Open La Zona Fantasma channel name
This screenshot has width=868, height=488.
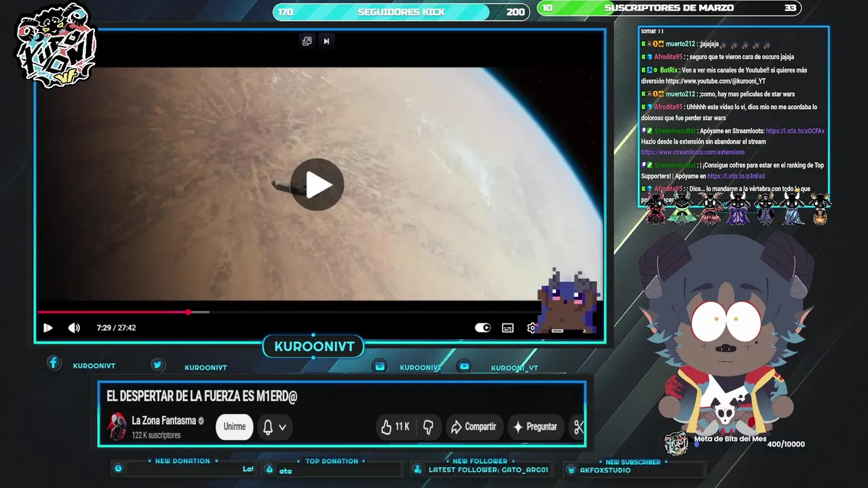pos(163,421)
